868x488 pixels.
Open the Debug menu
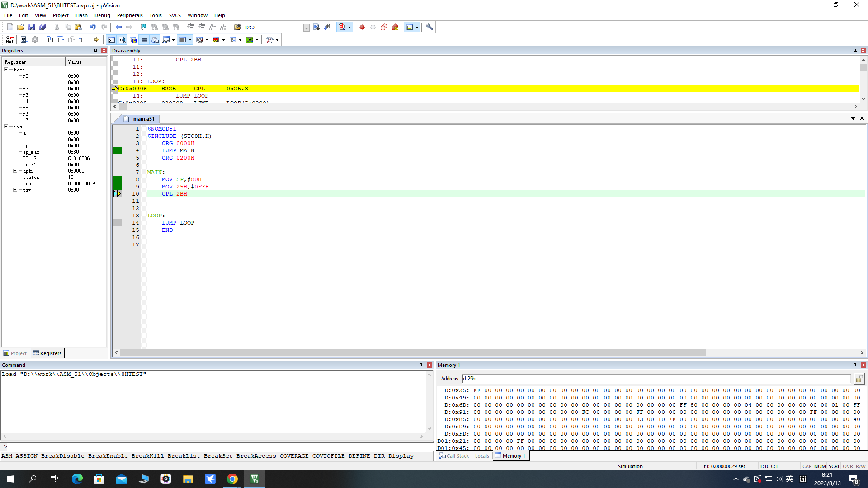pos(102,15)
